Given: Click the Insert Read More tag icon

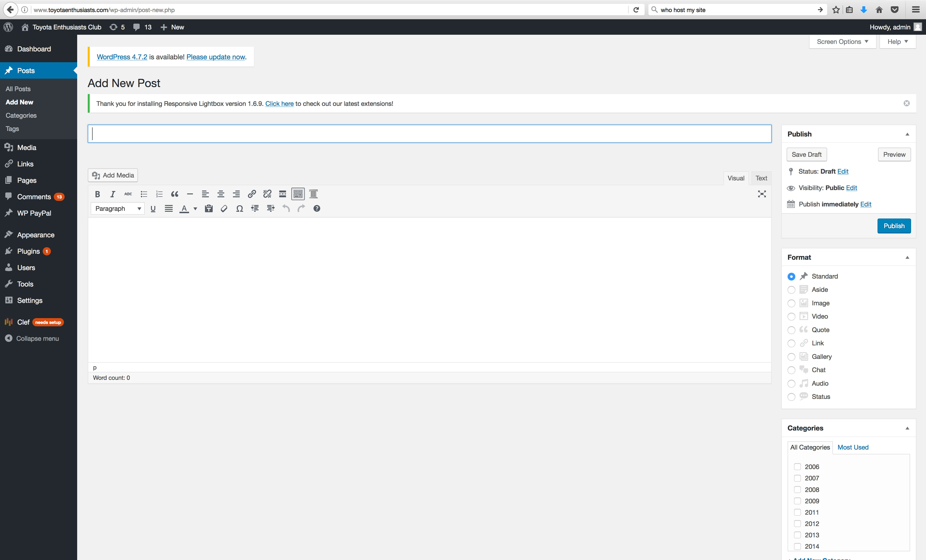Looking at the screenshot, I should tap(283, 194).
